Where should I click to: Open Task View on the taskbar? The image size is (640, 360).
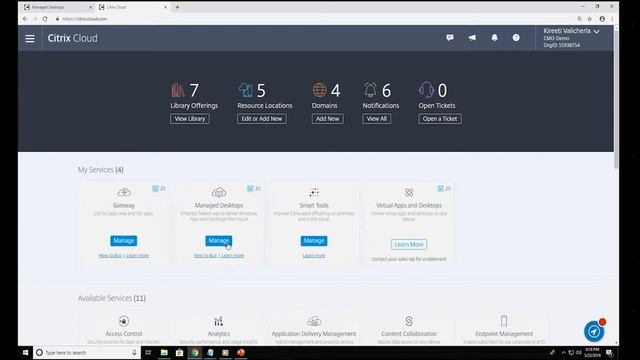148,353
